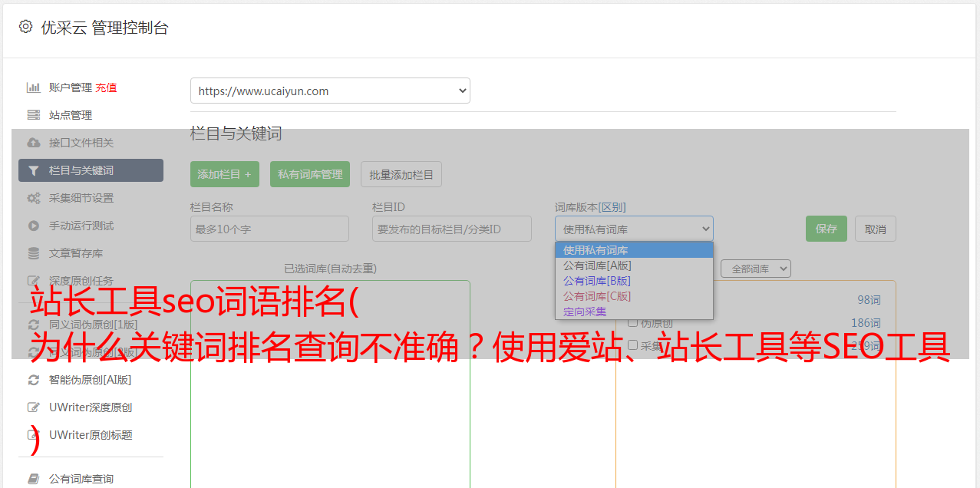Choose 使用私有词库 from the open list

click(634, 250)
